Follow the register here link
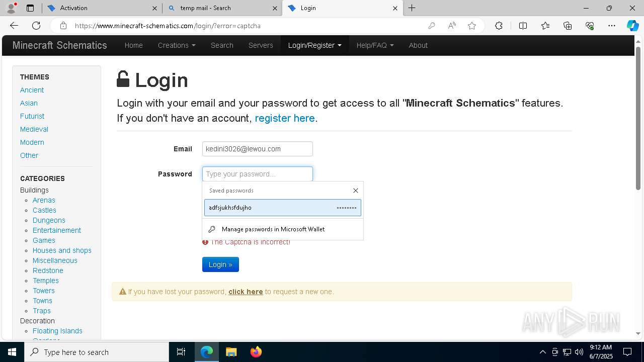Screen dimensions: 644x362 coord(285,118)
